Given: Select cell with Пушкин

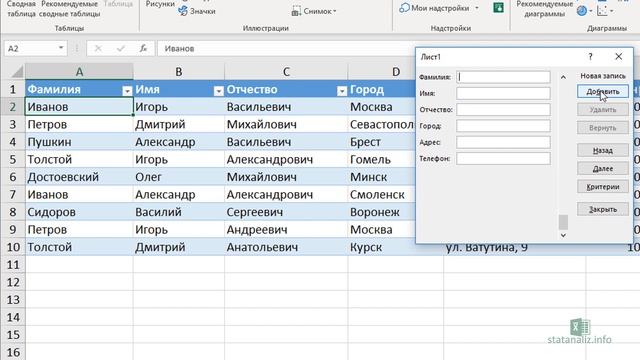Looking at the screenshot, I should click(x=79, y=142).
